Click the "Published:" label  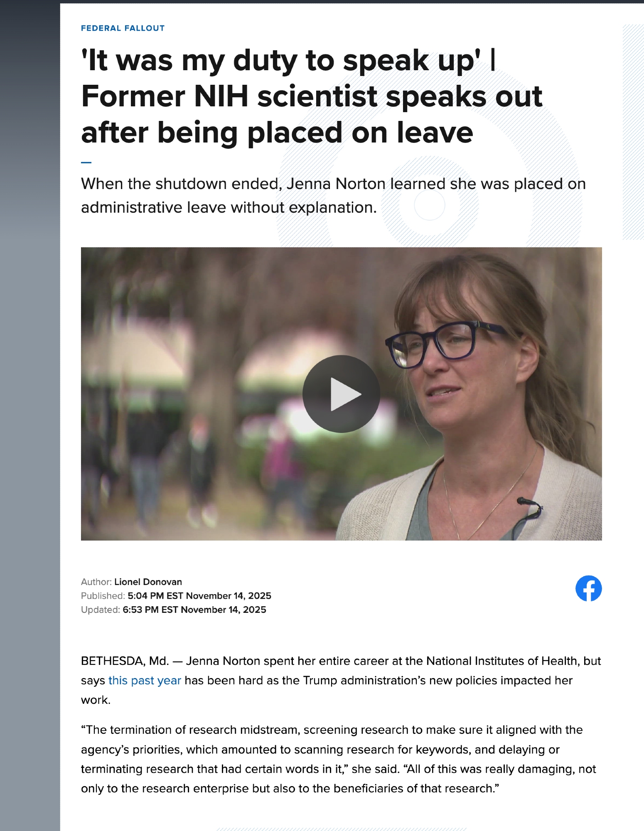[103, 595]
